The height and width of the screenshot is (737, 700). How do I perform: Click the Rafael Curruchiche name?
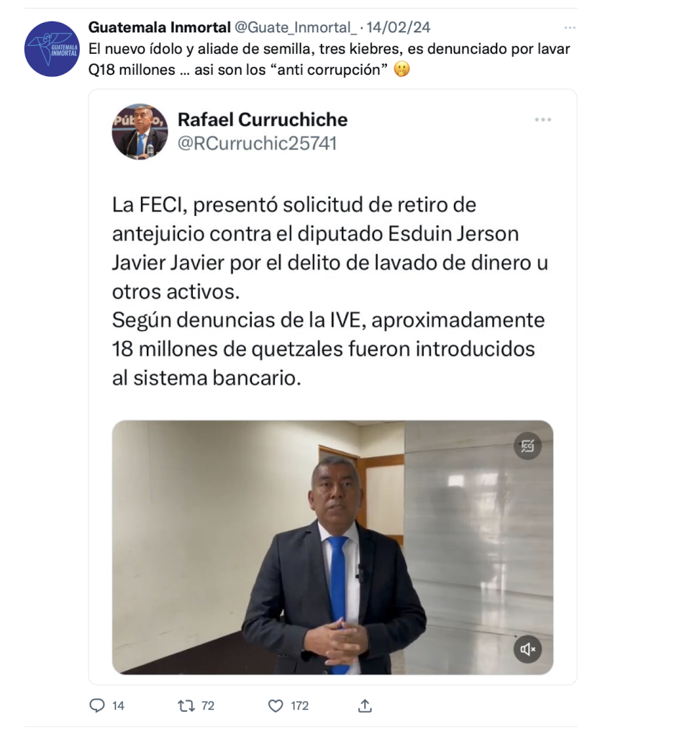(x=263, y=119)
